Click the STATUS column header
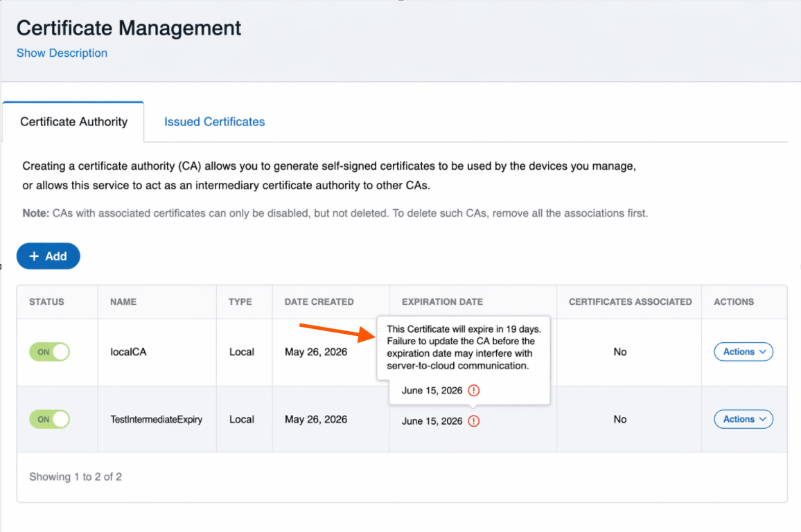 46,302
